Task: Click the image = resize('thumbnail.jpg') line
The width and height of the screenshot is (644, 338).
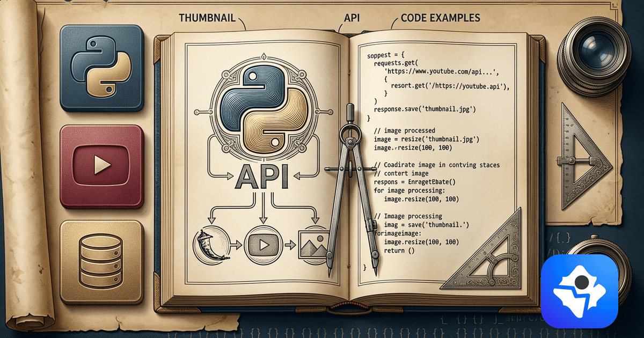Action: [x=426, y=139]
